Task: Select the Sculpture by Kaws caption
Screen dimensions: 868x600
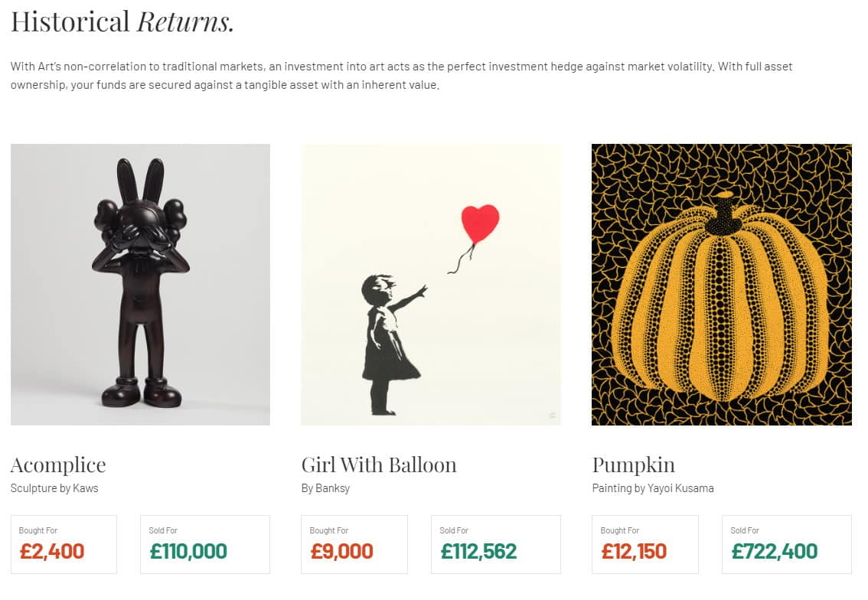Action: pos(54,488)
